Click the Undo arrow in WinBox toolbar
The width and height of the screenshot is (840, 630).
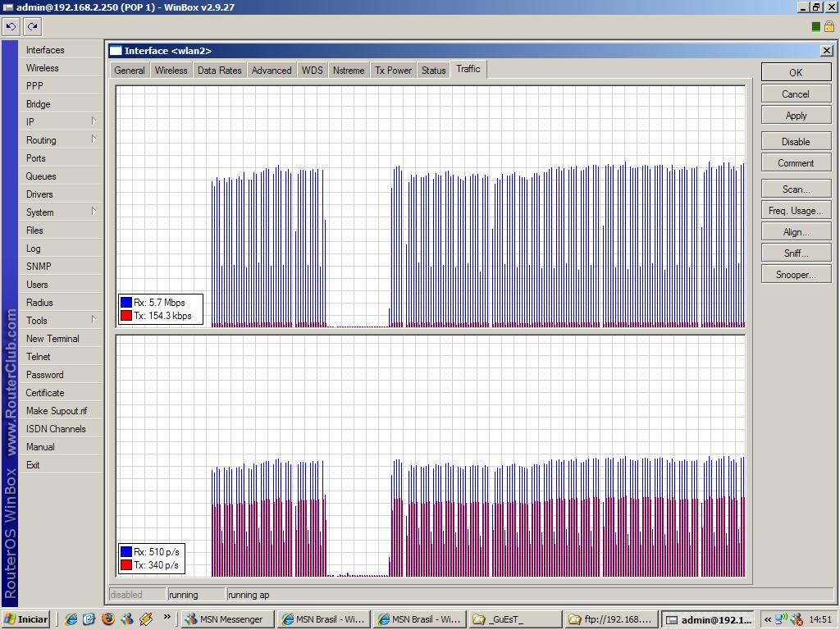[x=11, y=26]
